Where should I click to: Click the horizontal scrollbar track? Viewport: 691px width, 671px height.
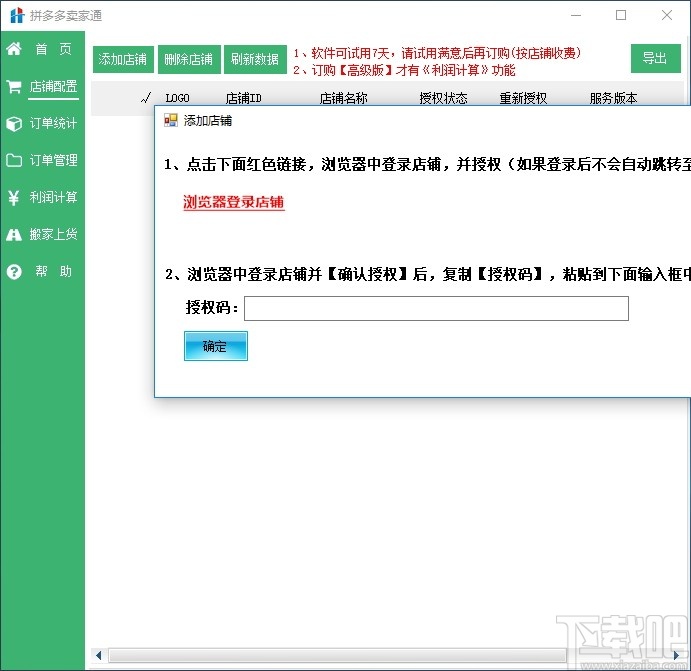click(337, 656)
